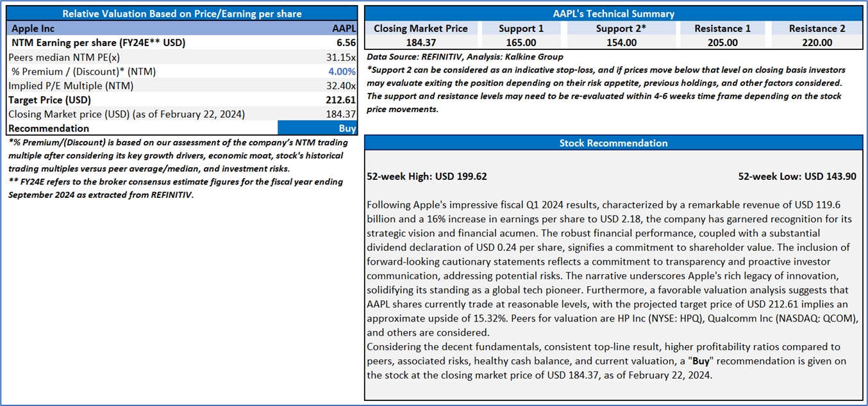Click the 'Closing Market price (USD)' row label
This screenshot has height=406, width=868.
coord(126,114)
